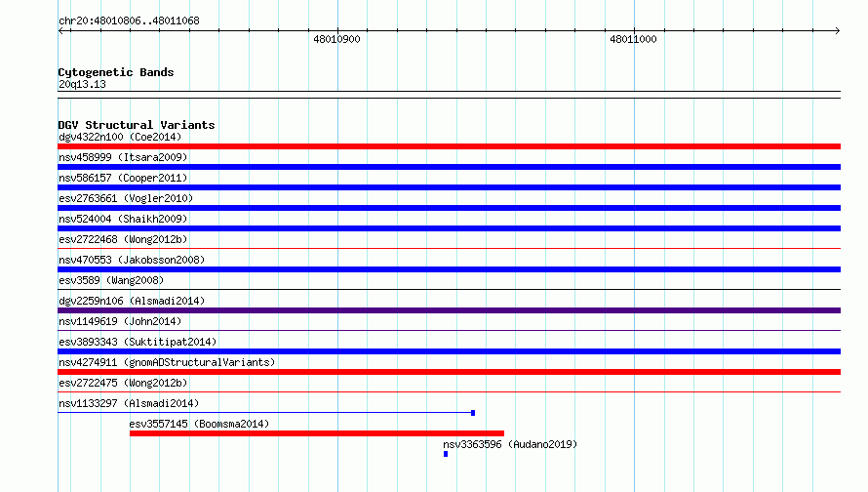868x492 pixels.
Task: Open esv2722468 (Wong2012b) variant label
Action: coord(123,239)
